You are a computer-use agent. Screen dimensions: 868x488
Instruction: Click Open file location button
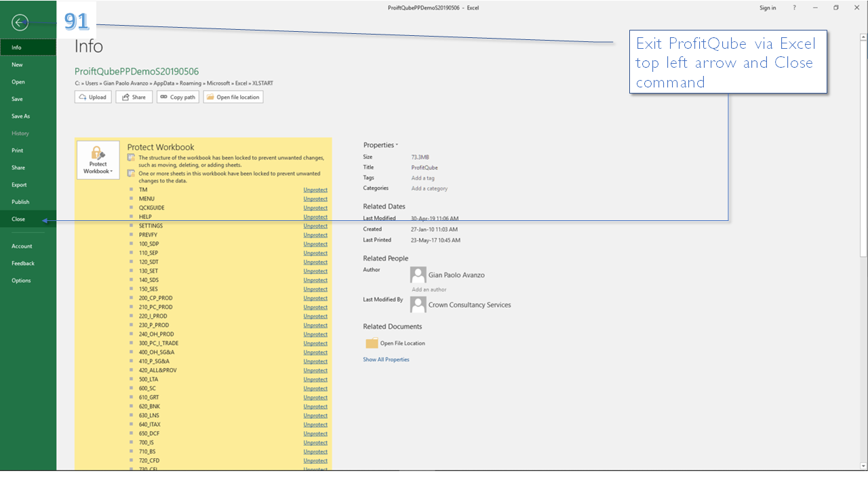click(233, 97)
